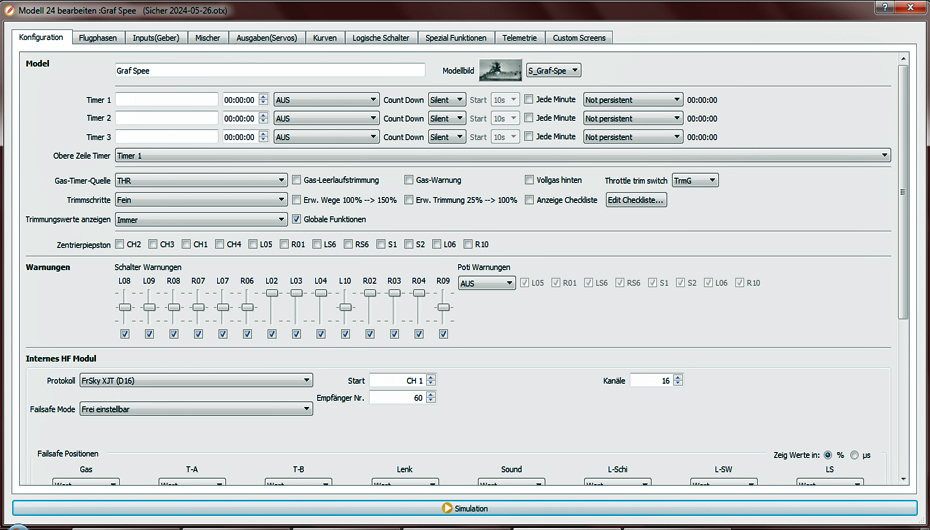Click the Model name field Graf Spee

point(270,71)
